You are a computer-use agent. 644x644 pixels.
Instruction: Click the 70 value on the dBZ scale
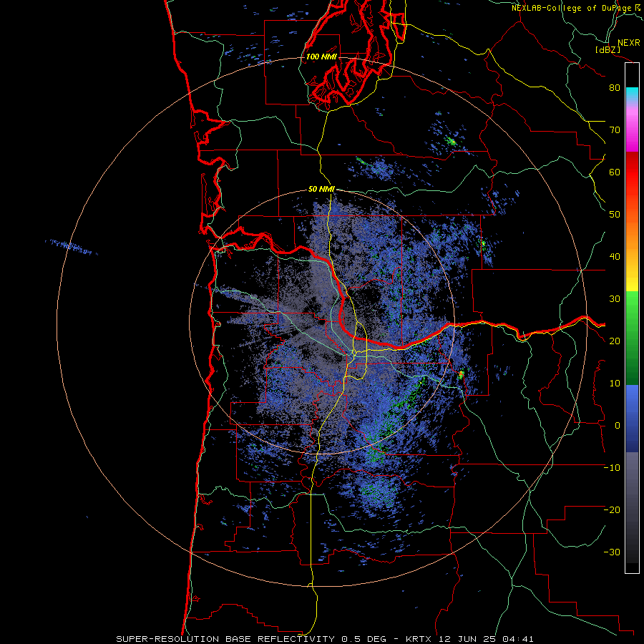(615, 130)
